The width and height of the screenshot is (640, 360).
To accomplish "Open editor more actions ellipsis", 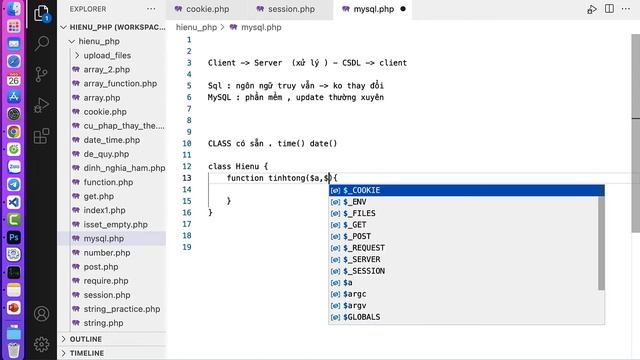I will click(x=626, y=9).
